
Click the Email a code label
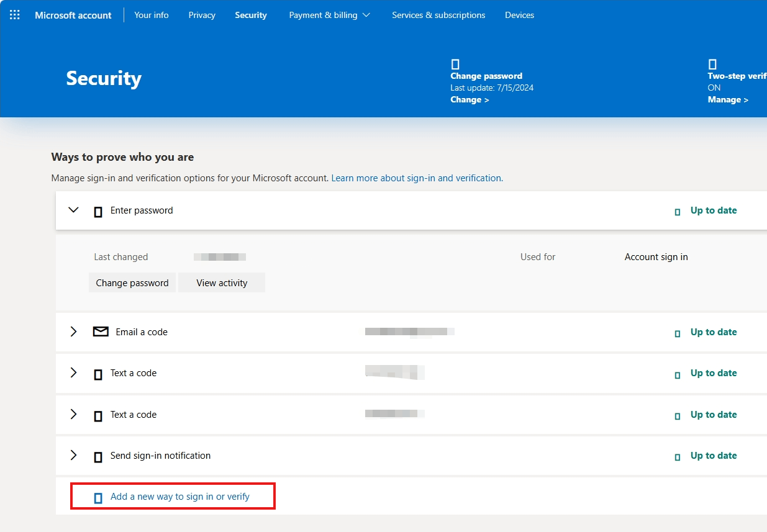[142, 332]
